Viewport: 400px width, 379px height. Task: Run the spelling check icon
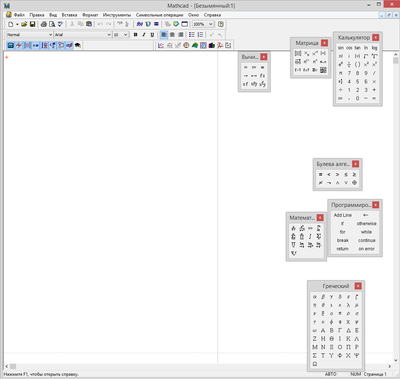[x=60, y=24]
